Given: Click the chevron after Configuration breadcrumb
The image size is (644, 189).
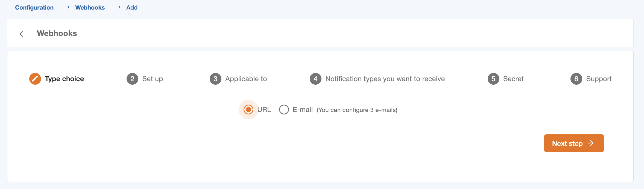Looking at the screenshot, I should pyautogui.click(x=68, y=7).
